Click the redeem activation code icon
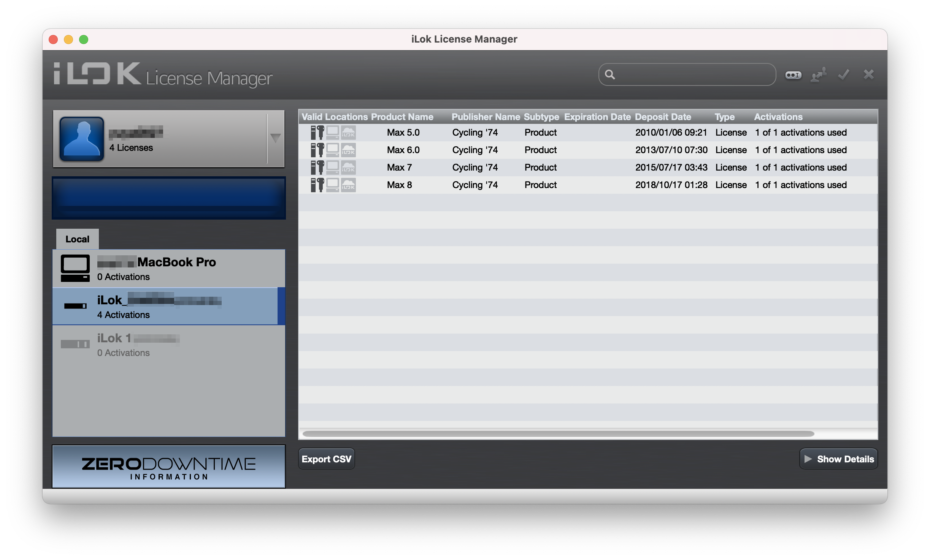This screenshot has height=560, width=930. (x=793, y=75)
